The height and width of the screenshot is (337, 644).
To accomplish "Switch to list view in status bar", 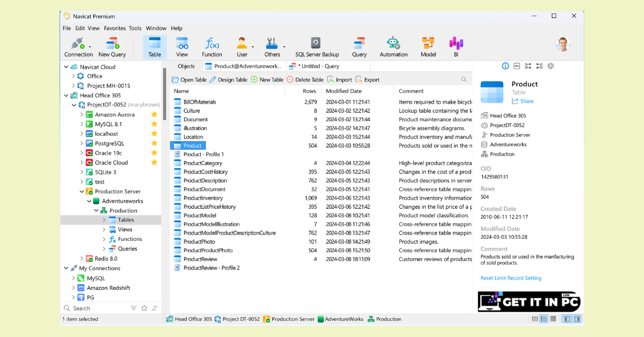I will pyautogui.click(x=544, y=319).
